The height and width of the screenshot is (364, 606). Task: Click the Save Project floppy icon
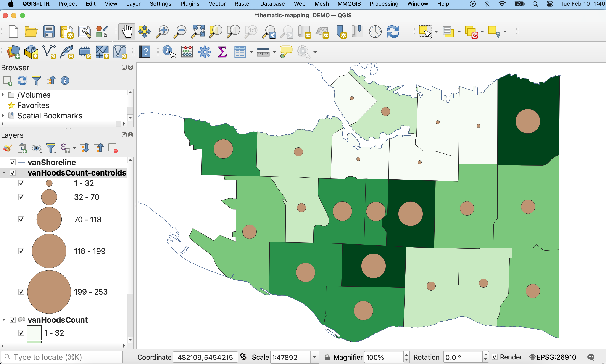pos(48,32)
